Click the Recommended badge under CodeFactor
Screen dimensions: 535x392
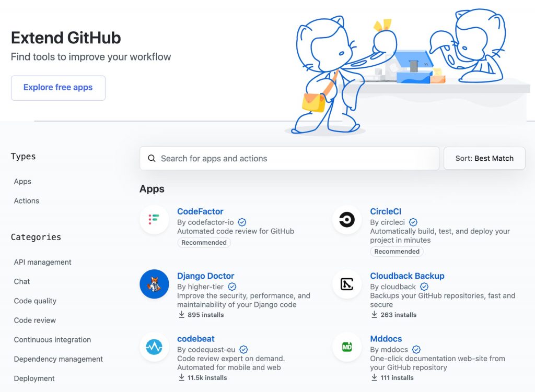point(204,242)
